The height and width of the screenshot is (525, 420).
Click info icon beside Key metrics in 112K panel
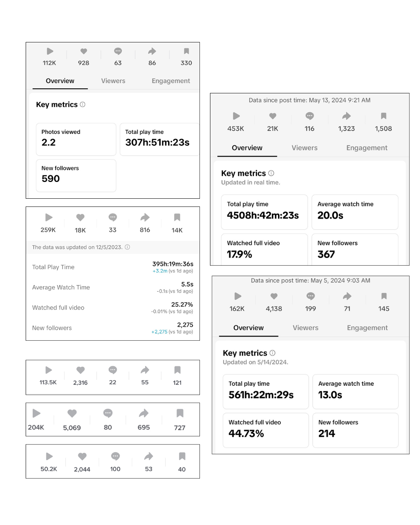point(82,104)
